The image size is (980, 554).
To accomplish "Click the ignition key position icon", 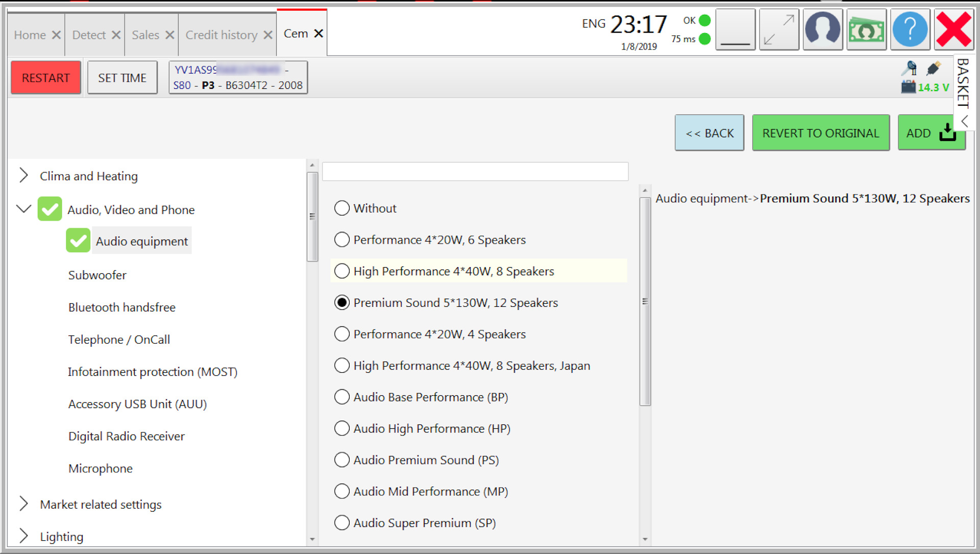I will pyautogui.click(x=910, y=68).
